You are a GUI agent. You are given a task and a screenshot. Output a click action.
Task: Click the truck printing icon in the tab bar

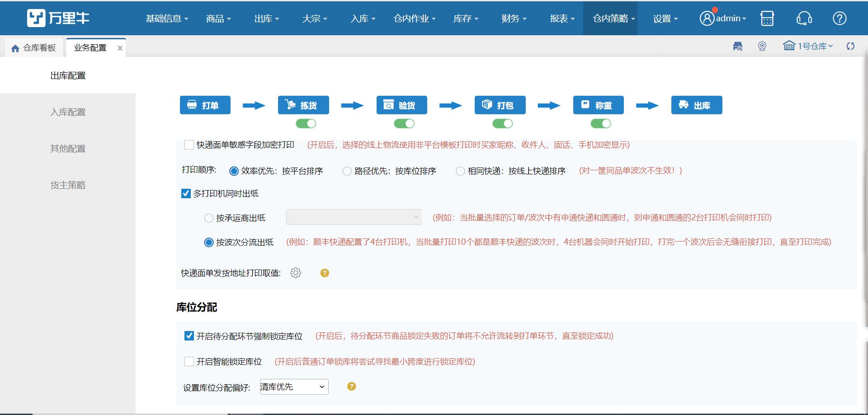pyautogui.click(x=738, y=46)
